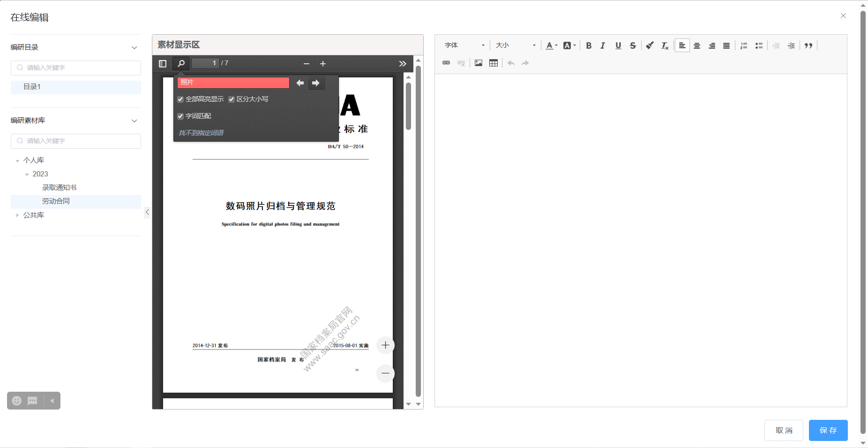The height and width of the screenshot is (448, 868).
Task: Click the PDF find magnifier icon
Action: pyautogui.click(x=181, y=63)
